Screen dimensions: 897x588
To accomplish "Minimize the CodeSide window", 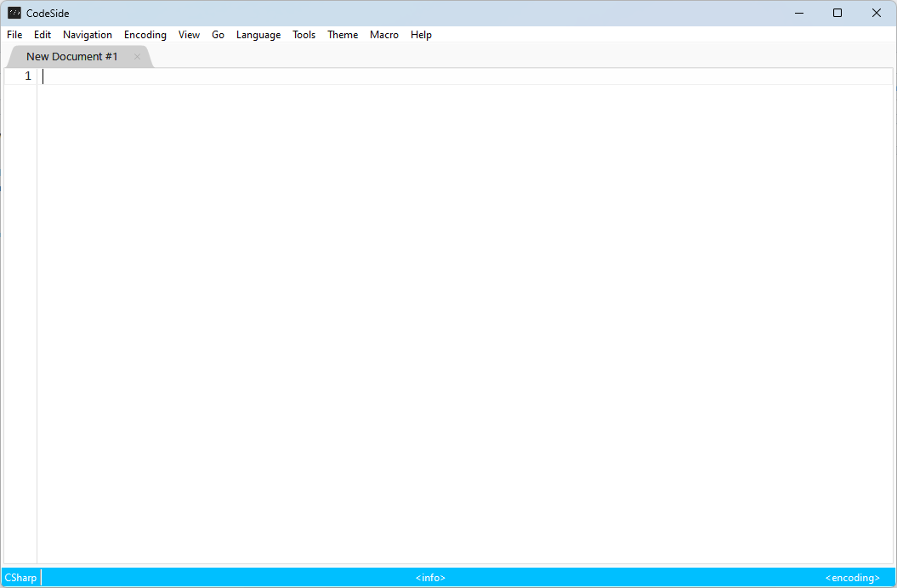I will [x=798, y=13].
